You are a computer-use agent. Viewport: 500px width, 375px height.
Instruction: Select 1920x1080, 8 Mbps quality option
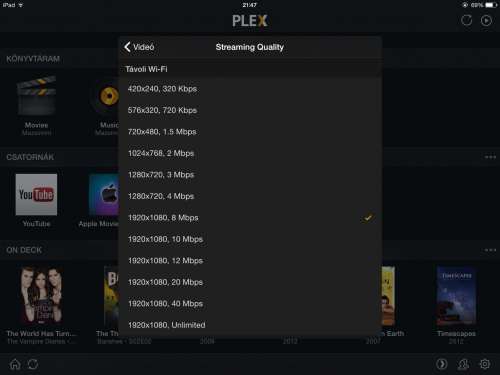250,218
